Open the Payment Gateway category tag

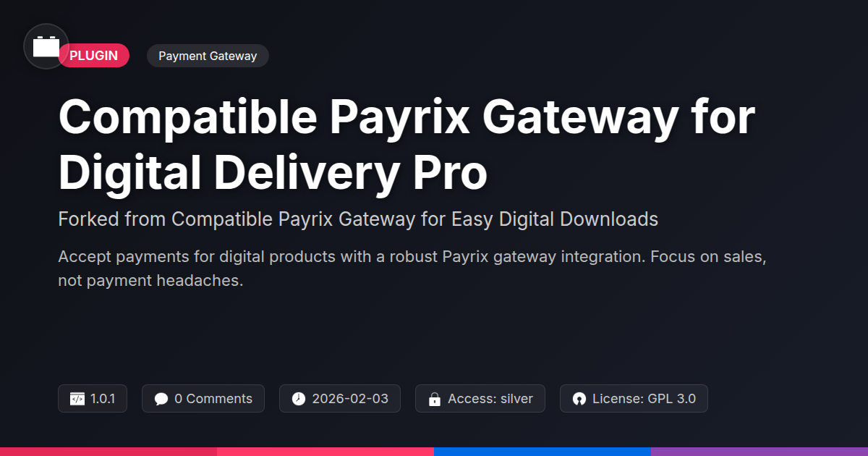pyautogui.click(x=208, y=56)
